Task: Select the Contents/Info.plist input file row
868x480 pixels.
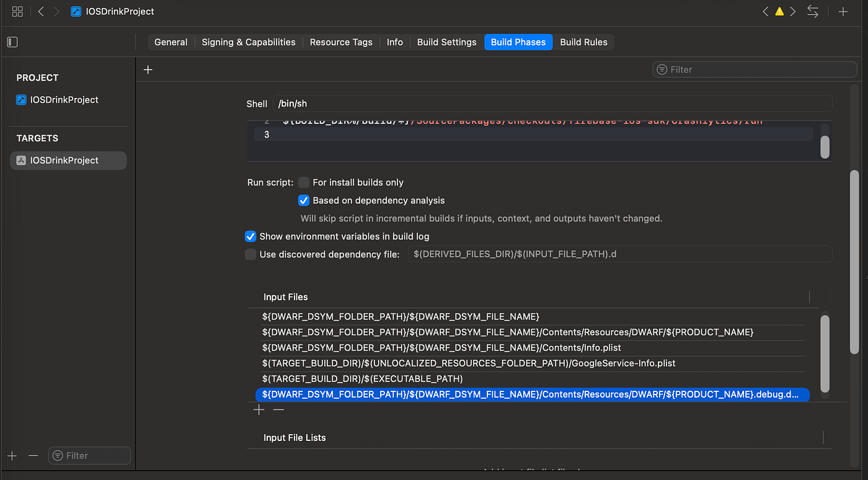Action: pyautogui.click(x=533, y=347)
